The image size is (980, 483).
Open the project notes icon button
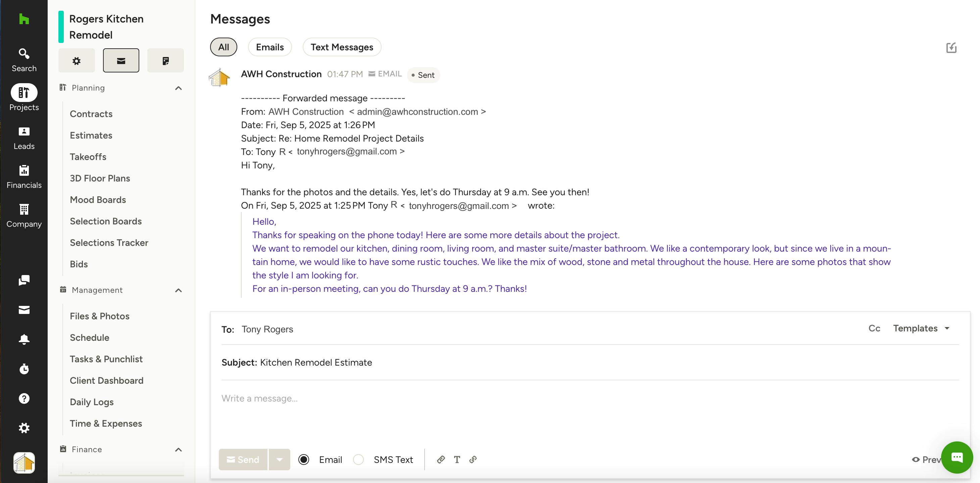pos(165,60)
